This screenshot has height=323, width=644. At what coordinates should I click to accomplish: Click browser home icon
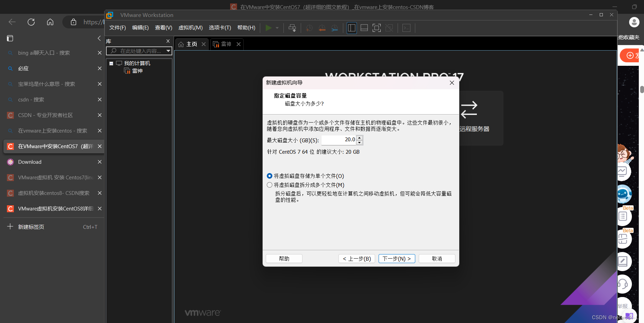pos(50,22)
